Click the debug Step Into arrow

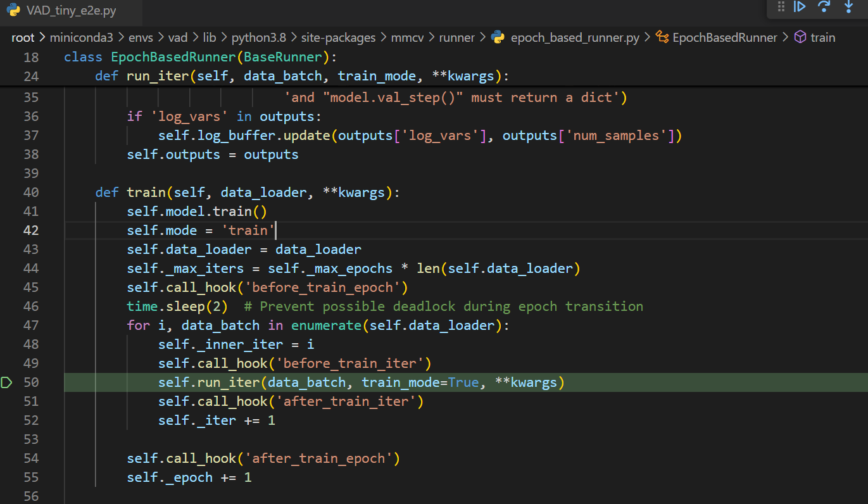848,7
